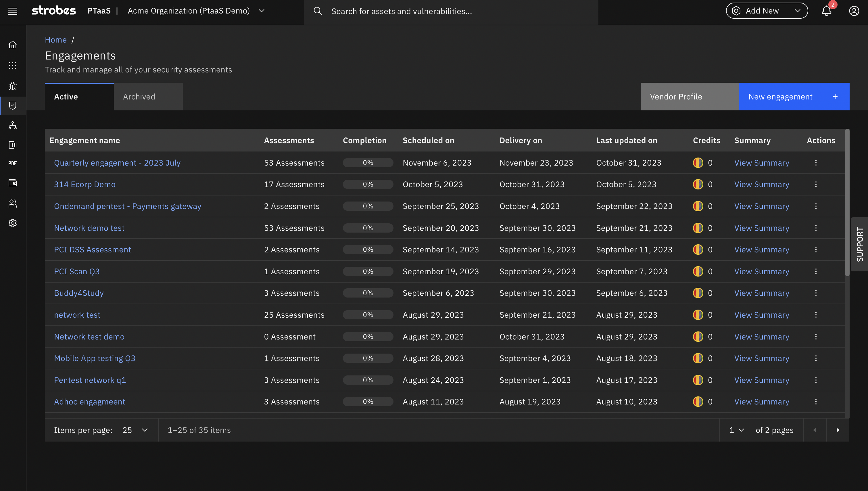Image resolution: width=868 pixels, height=491 pixels.
Task: Go to Home in the sidebar
Action: pyautogui.click(x=12, y=45)
